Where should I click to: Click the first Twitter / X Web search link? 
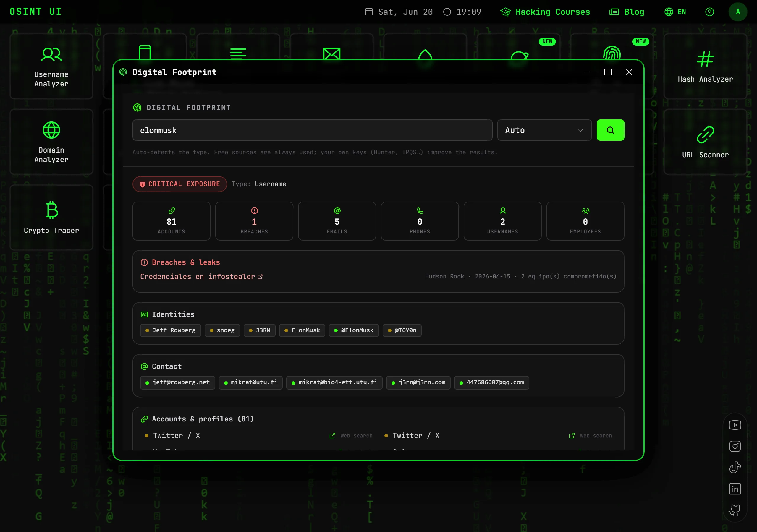(x=351, y=436)
